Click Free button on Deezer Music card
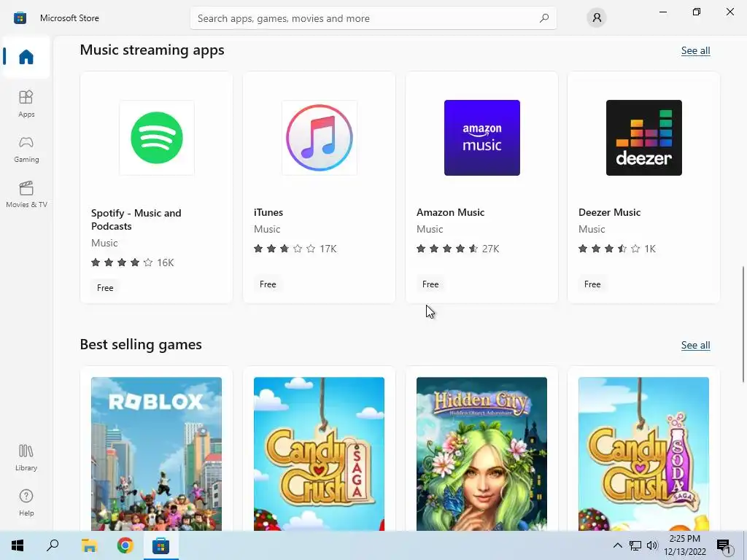The width and height of the screenshot is (747, 560). pos(592,284)
